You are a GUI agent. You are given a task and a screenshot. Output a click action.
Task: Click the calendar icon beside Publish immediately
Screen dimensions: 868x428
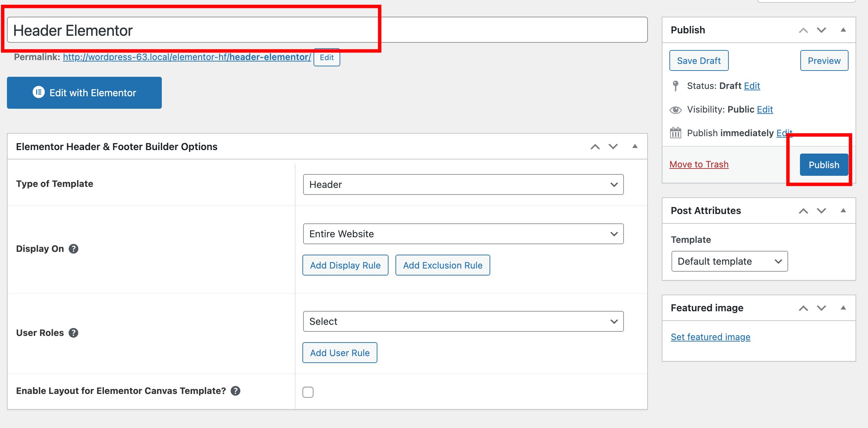point(675,132)
